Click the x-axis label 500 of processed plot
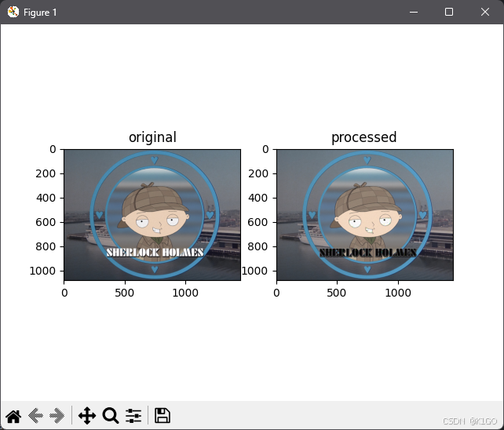The height and width of the screenshot is (430, 504). 337,293
